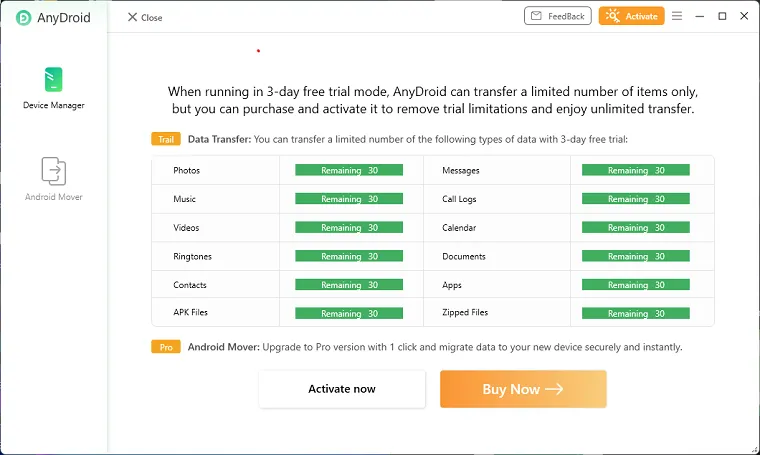Click the orange Pro badge
This screenshot has width=760, height=455.
(x=165, y=348)
